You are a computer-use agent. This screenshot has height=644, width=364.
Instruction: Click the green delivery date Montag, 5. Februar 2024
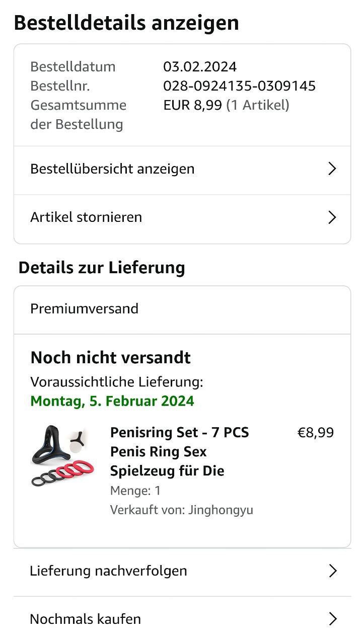point(112,401)
